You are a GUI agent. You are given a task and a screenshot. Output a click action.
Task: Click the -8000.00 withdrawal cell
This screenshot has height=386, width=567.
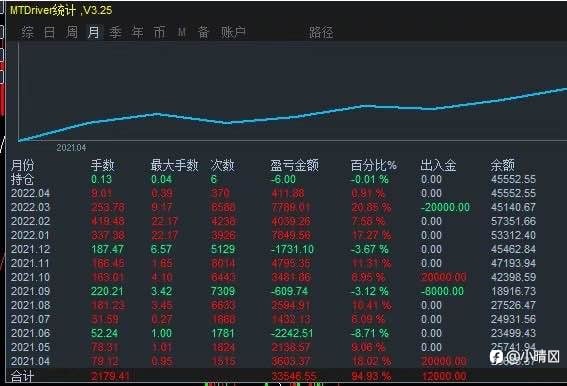point(442,291)
